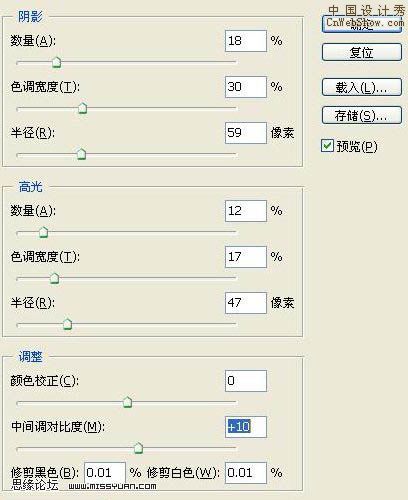Click the highlight 色调宽度 slider handle

(54, 278)
